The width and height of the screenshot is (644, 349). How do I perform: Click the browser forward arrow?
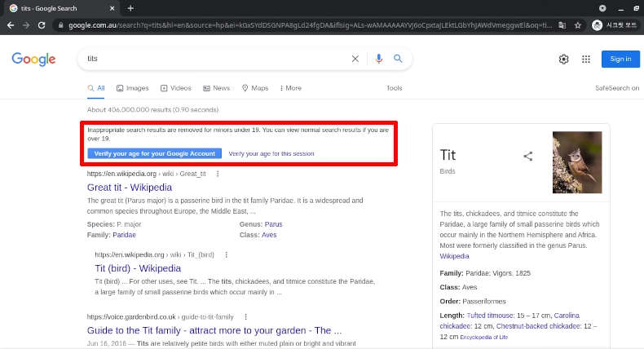[x=26, y=25]
